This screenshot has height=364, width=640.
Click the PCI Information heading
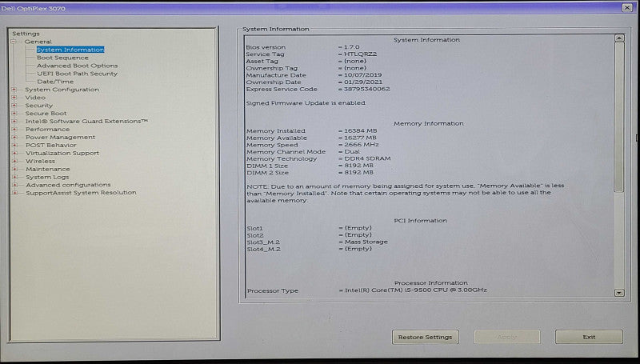421,221
